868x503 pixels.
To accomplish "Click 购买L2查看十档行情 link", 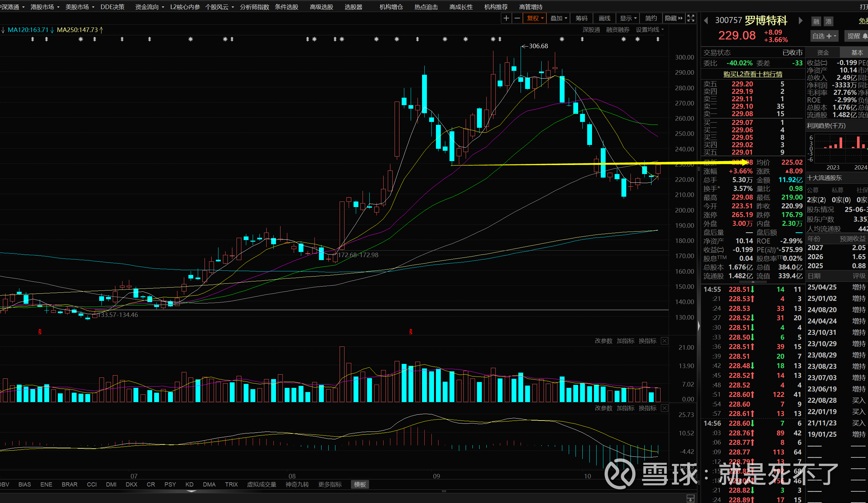I will [x=752, y=74].
